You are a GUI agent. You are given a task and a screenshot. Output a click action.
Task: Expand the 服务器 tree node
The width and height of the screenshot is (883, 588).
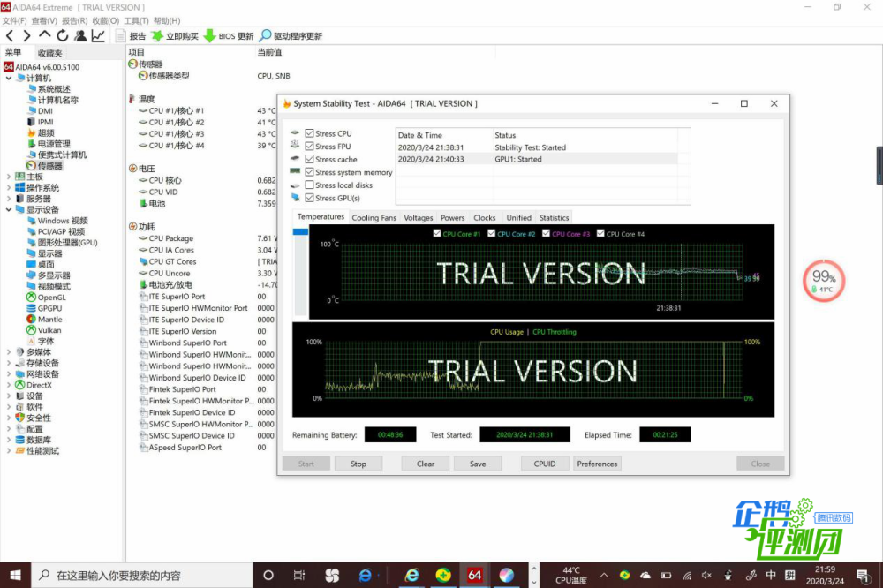(x=9, y=199)
